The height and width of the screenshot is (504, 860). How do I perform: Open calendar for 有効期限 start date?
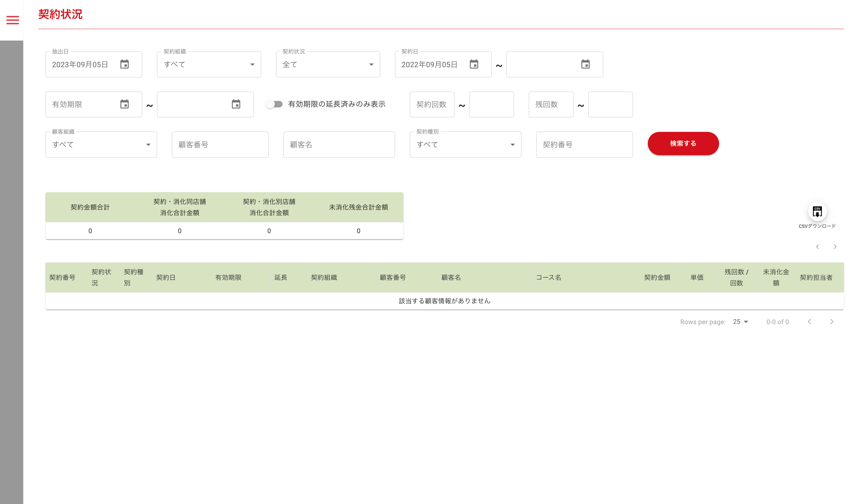pos(125,104)
